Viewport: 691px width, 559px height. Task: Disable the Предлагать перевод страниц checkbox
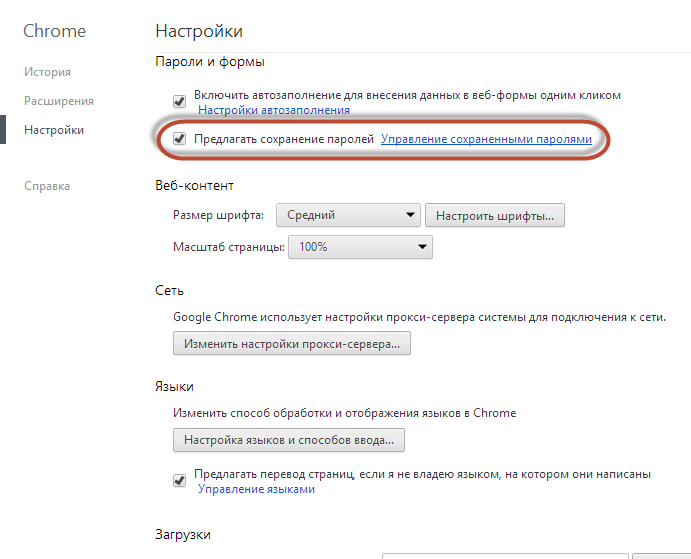point(180,479)
